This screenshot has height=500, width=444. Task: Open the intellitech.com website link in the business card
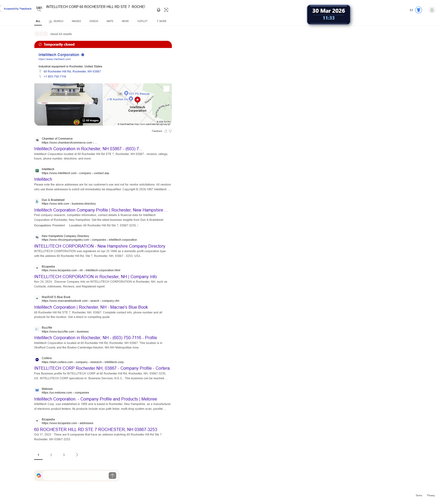click(54, 59)
